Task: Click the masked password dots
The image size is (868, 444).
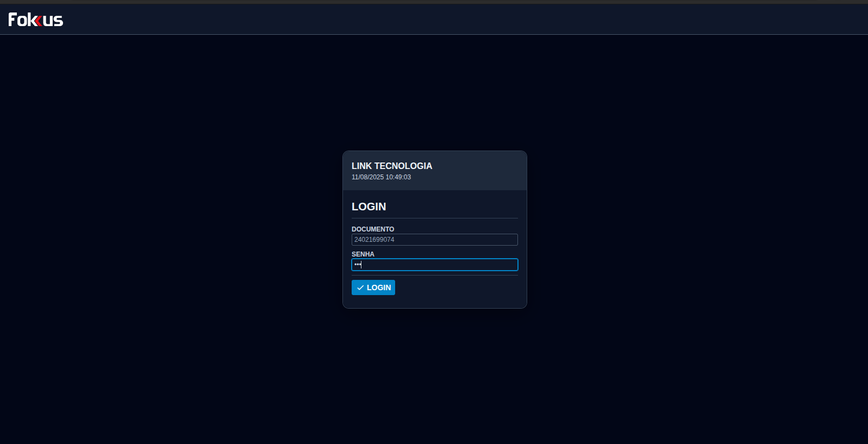Action: [357, 265]
